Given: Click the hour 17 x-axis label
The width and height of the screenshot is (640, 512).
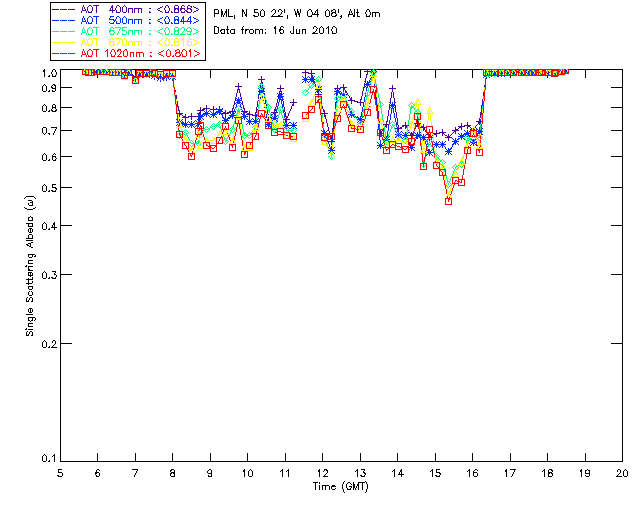Looking at the screenshot, I should 510,473.
